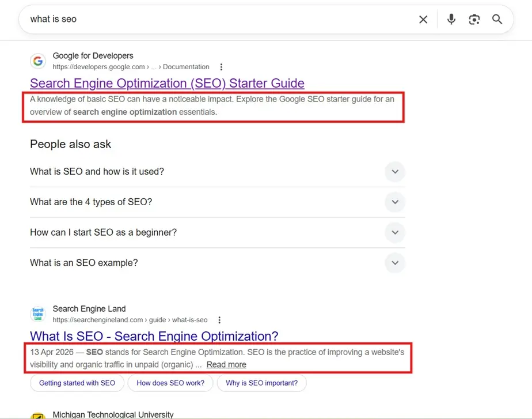Click Search Engine Land favicon
Image resolution: width=532 pixels, height=419 pixels.
pyautogui.click(x=38, y=314)
